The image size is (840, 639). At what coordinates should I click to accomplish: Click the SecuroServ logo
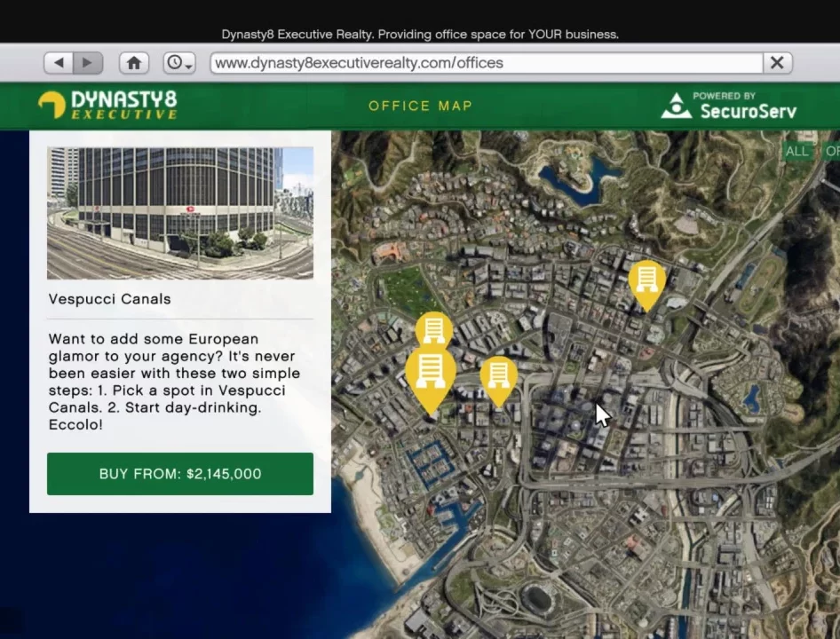tap(729, 105)
